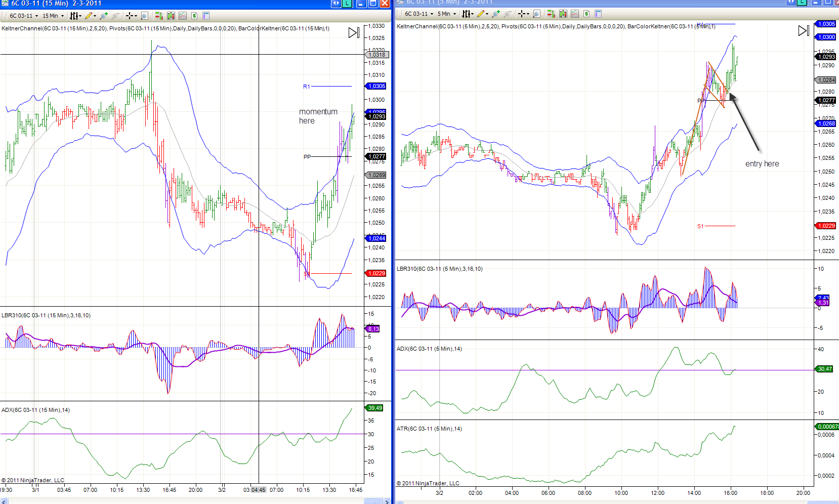Click the R1 pivot label on 15 Min chart

click(x=307, y=87)
